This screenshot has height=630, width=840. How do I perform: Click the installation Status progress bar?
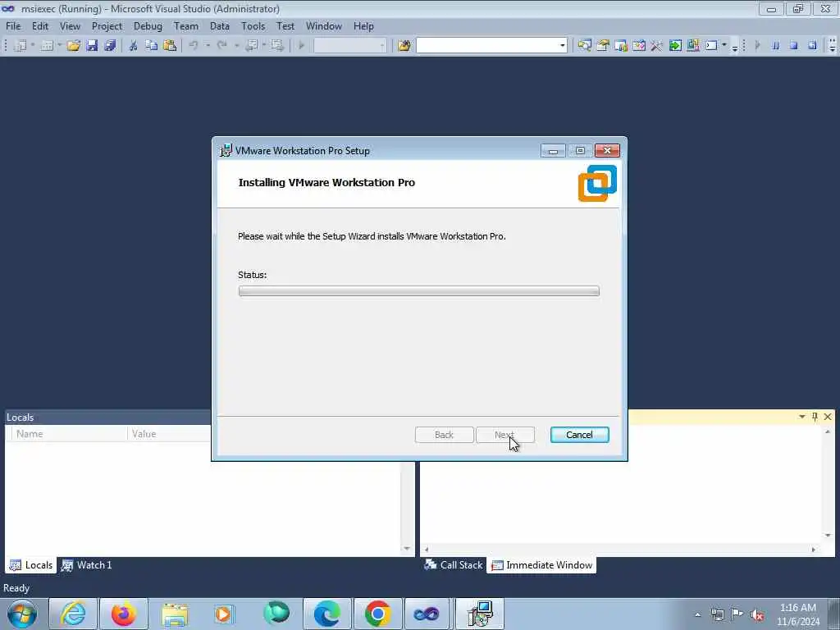pos(419,291)
